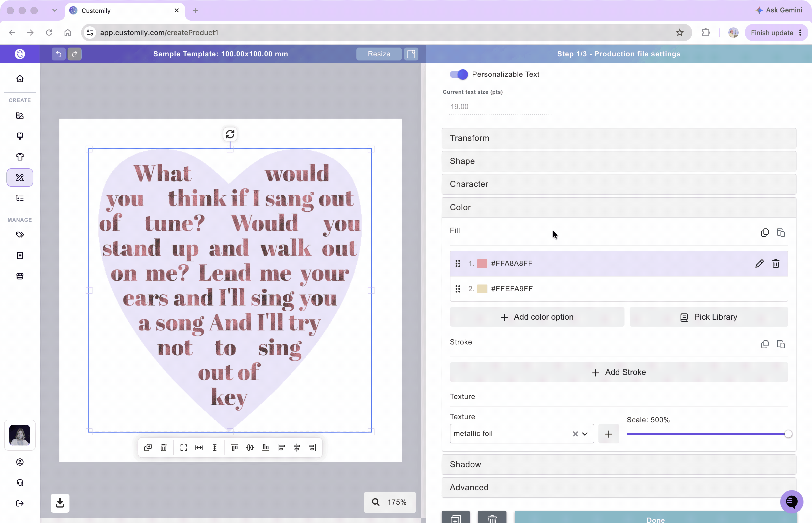Click the fit-to-canvas icon in floating toolbar
This screenshot has height=523, width=812.
[184, 448]
